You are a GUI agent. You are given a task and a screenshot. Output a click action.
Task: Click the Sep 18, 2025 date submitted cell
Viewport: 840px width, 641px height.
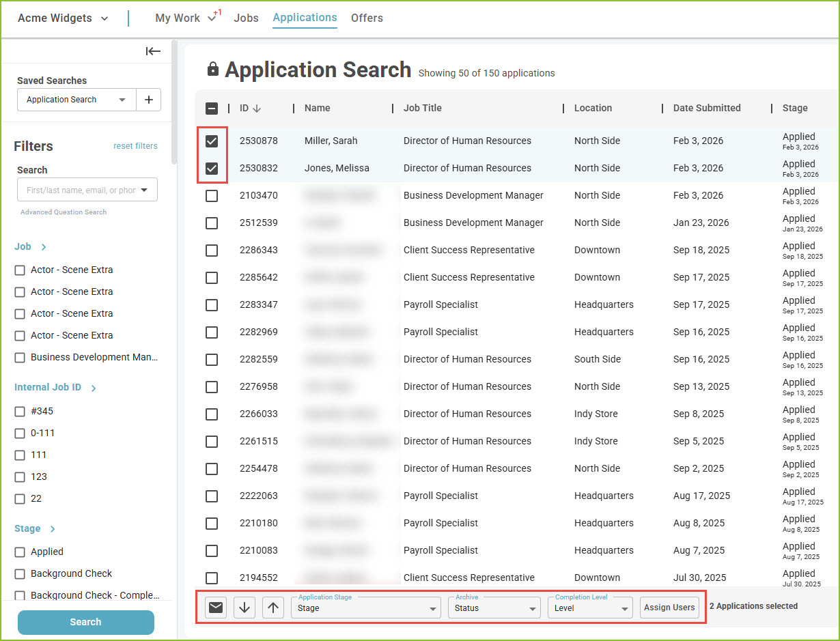(701, 250)
